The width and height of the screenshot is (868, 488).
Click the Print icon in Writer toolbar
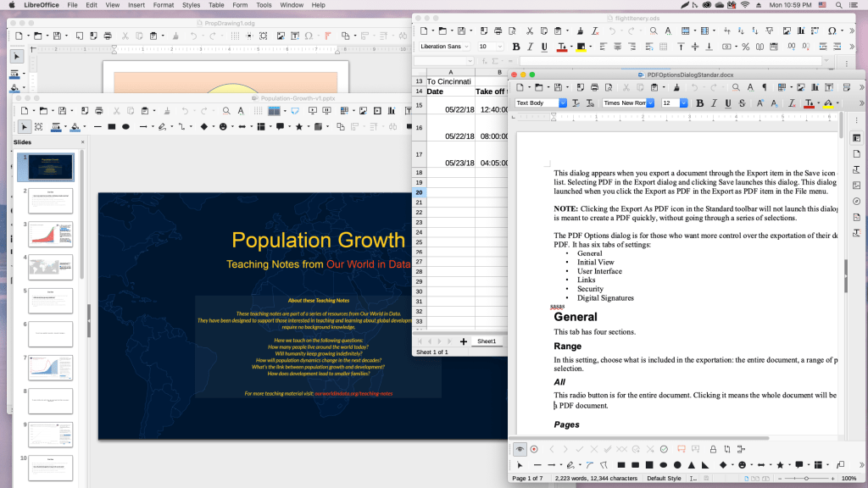(594, 87)
